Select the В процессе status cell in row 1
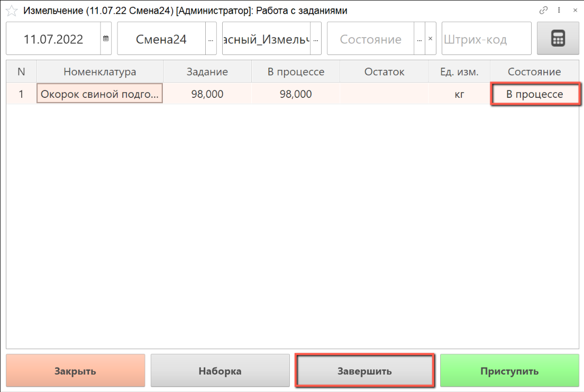Viewport: 584px width, 392px height. (x=534, y=95)
